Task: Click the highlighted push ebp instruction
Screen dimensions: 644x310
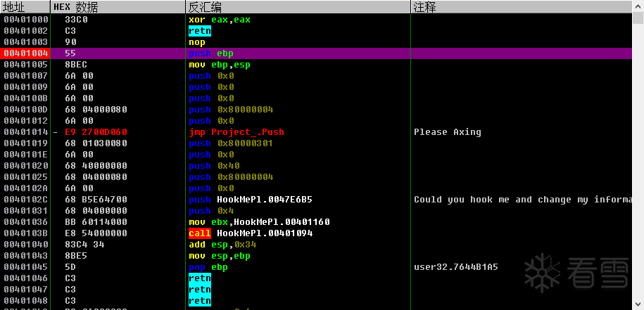Action: 211,53
